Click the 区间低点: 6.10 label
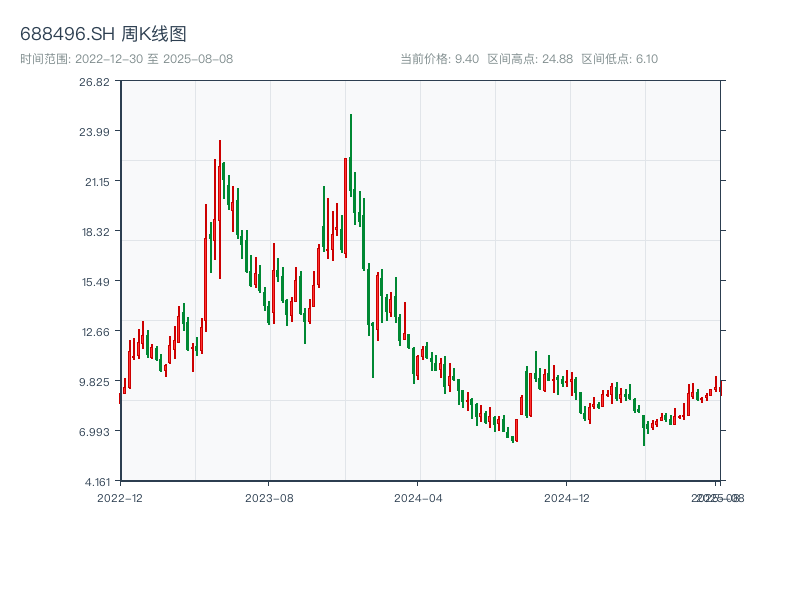The width and height of the screenshot is (800, 600). click(619, 59)
